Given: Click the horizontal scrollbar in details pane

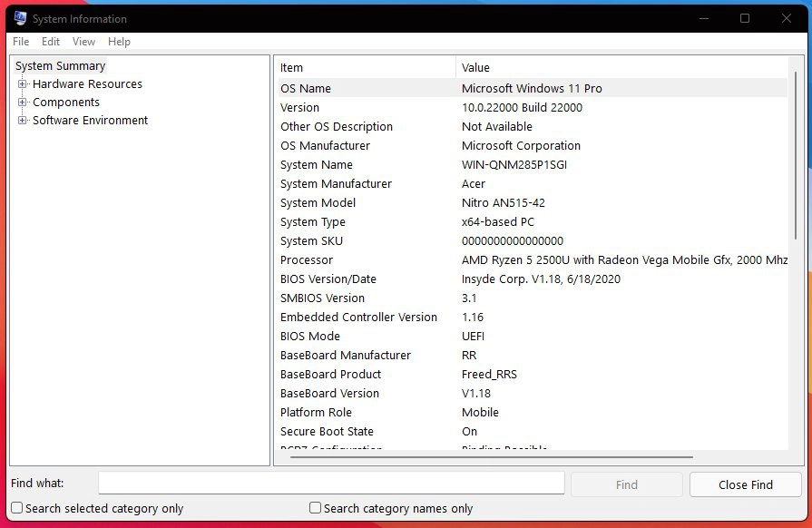Looking at the screenshot, I should point(490,457).
